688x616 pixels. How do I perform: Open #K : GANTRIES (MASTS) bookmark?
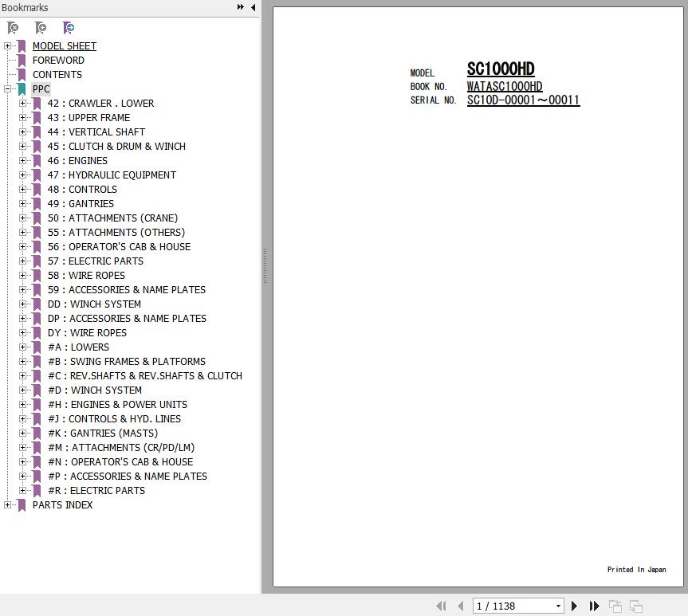tap(103, 433)
